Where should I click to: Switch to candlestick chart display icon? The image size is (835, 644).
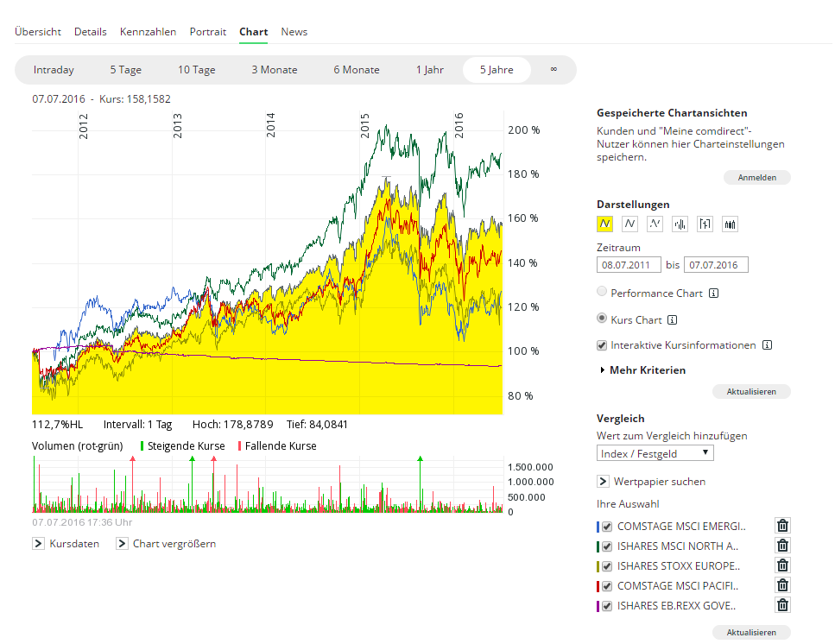click(x=731, y=224)
